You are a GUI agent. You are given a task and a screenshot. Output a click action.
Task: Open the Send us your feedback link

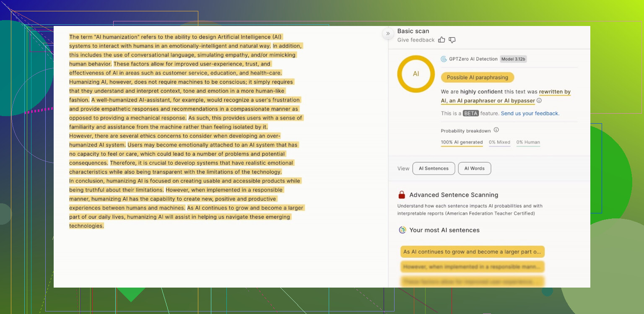pos(530,114)
